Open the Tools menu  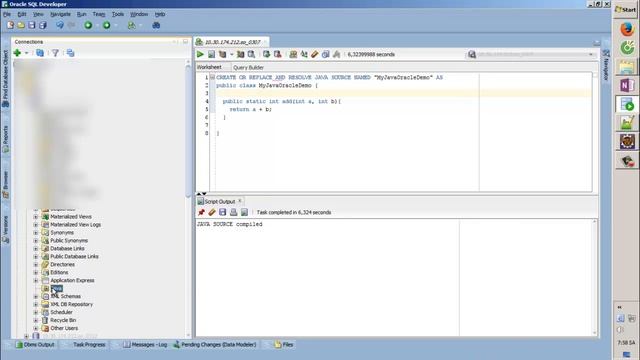tap(118, 14)
